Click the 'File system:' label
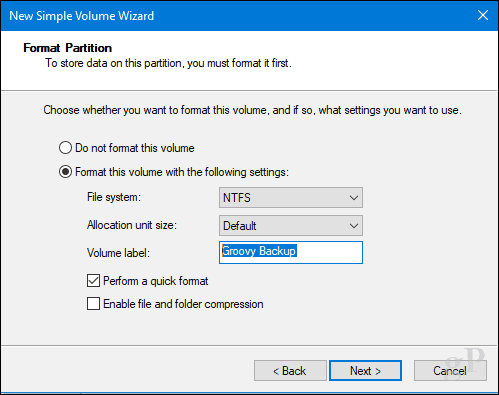499x395 pixels. [x=114, y=197]
